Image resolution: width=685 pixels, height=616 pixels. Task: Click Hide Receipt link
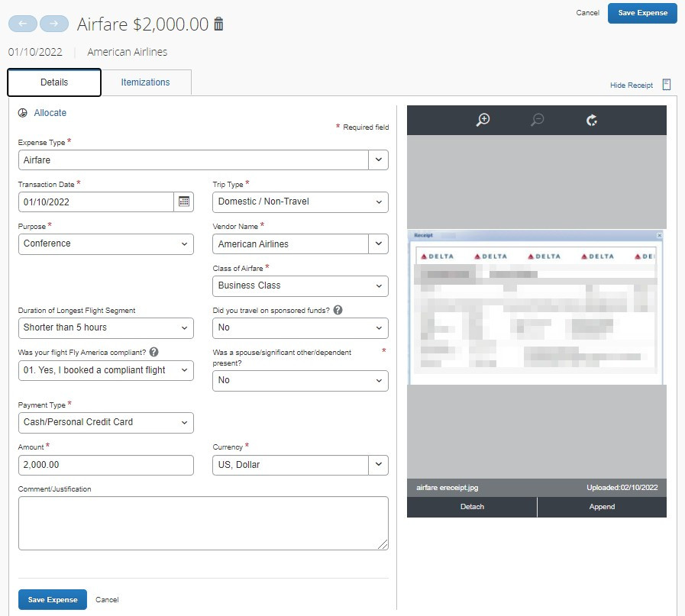(631, 85)
